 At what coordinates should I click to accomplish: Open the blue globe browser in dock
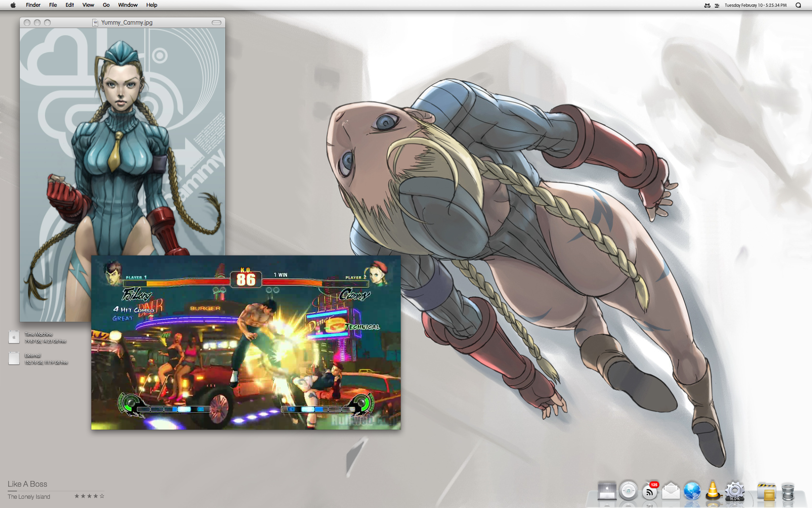pyautogui.click(x=692, y=491)
